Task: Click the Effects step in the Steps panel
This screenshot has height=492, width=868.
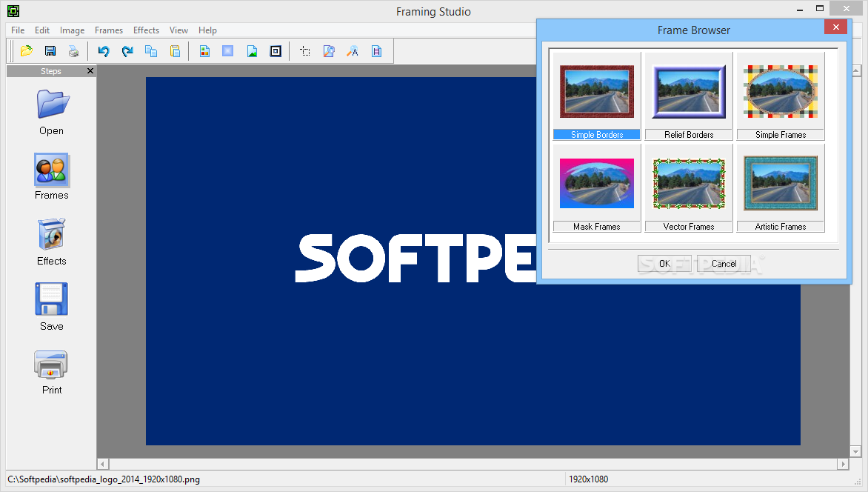Action: point(52,242)
